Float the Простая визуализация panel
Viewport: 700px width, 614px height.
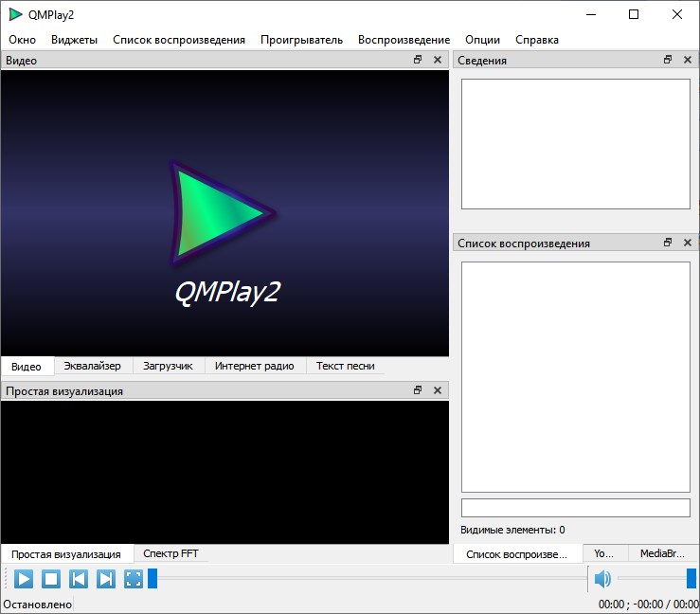pos(418,390)
